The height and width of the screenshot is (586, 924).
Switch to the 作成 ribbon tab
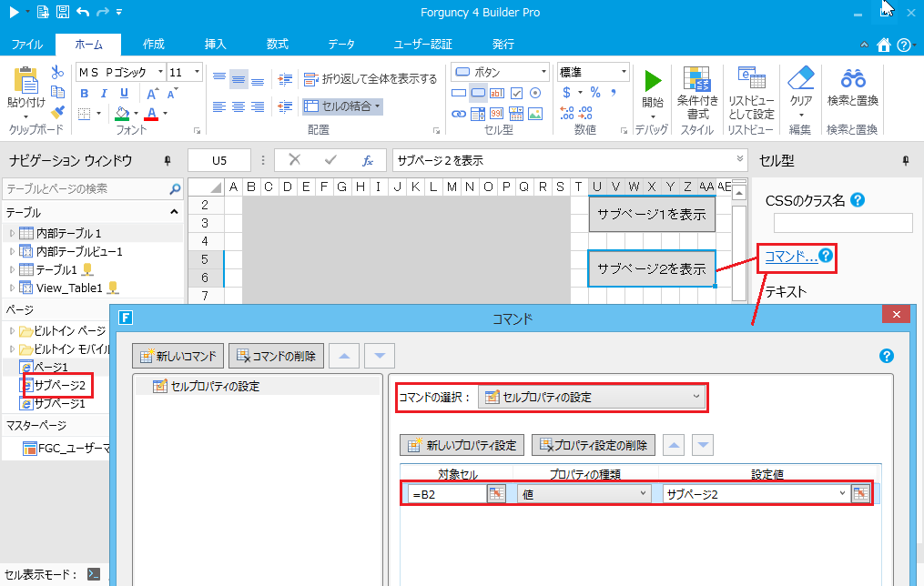(153, 45)
